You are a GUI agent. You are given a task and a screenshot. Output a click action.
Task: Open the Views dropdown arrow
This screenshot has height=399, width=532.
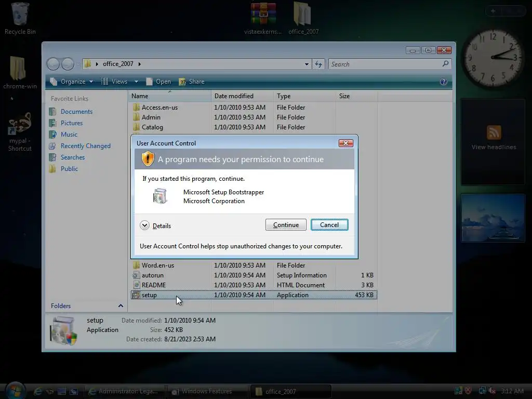[136, 82]
